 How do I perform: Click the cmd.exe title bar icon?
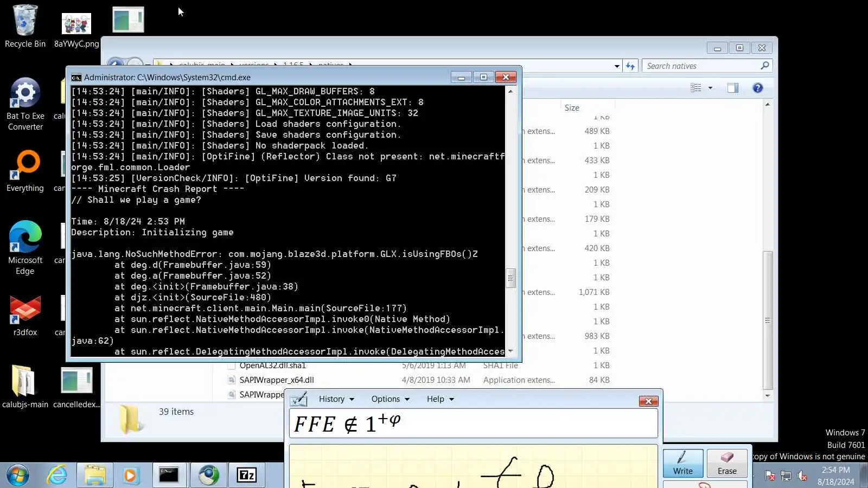pos(76,78)
